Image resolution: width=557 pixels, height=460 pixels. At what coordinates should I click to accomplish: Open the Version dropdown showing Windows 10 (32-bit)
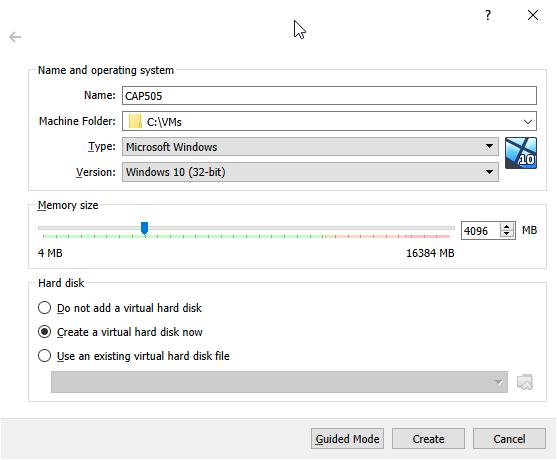click(x=310, y=172)
